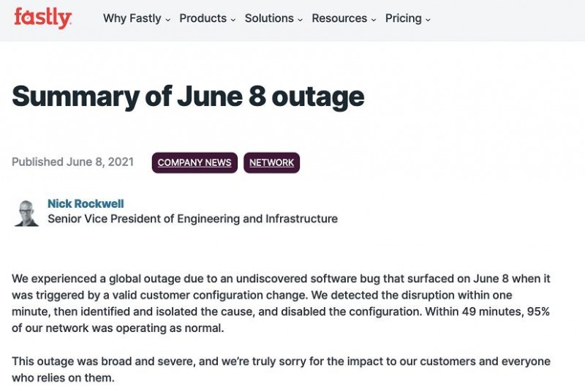585x392 pixels.
Task: Click the apology paragraph about broad outage
Action: click(281, 369)
